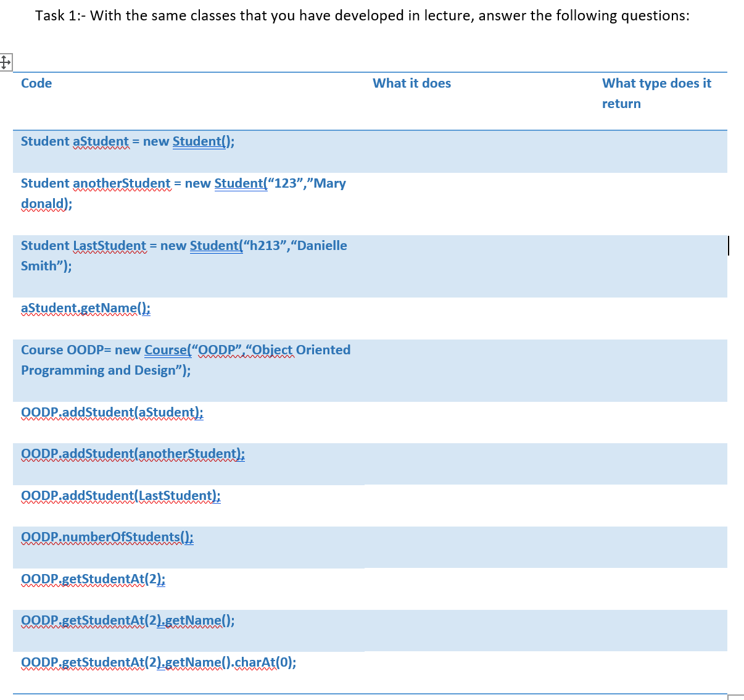This screenshot has height=700, width=744.
Task: Select the four-arrow table selector
Action: 6,62
